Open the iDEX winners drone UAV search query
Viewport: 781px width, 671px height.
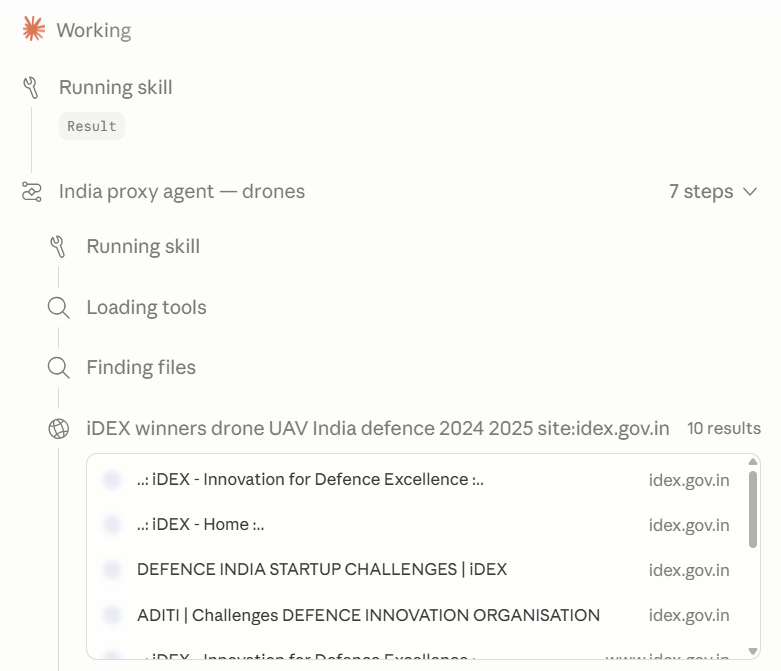click(378, 428)
